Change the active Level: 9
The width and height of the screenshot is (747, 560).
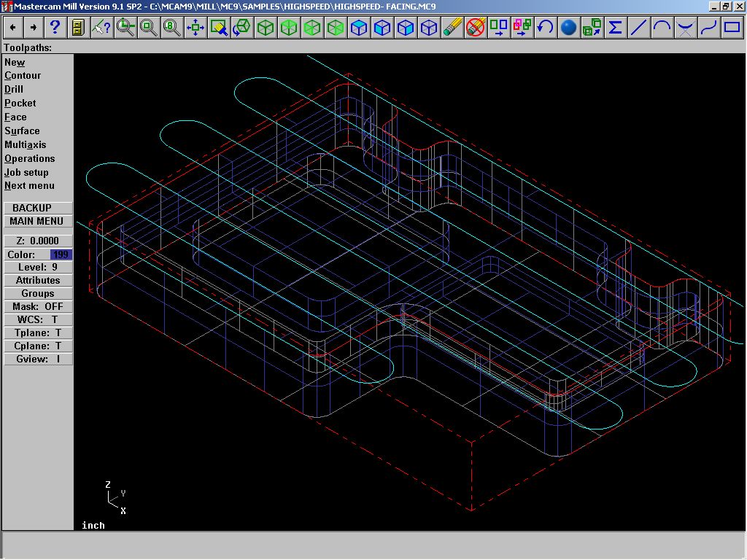tap(38, 268)
